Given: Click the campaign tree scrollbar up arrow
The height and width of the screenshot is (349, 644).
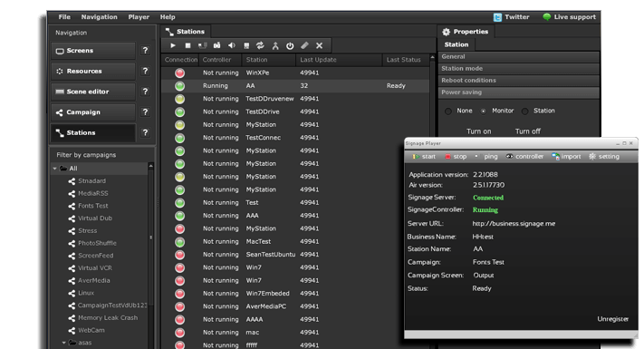Looking at the screenshot, I should [x=150, y=166].
